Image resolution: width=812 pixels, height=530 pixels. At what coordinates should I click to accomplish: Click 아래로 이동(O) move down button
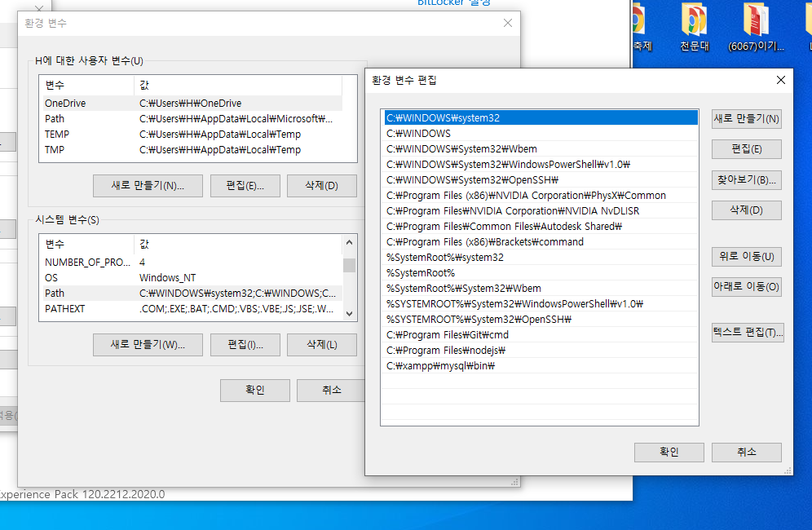point(746,286)
